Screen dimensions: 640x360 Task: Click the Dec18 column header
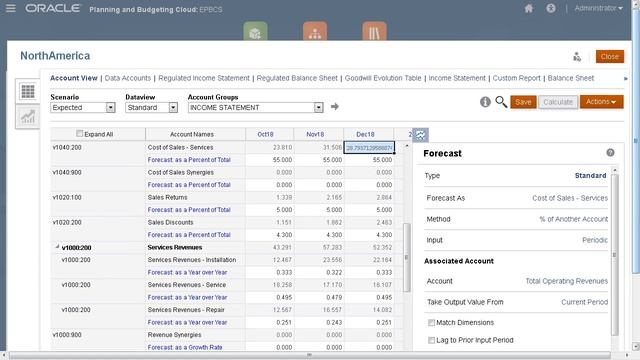pyautogui.click(x=365, y=134)
